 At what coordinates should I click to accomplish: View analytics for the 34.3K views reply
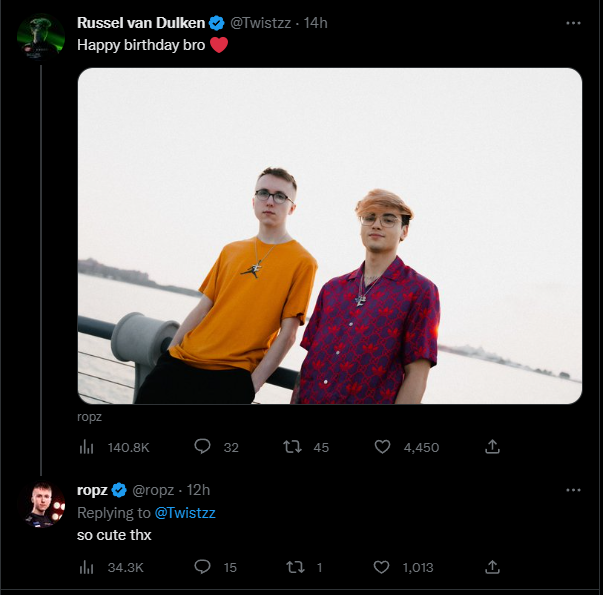click(x=86, y=567)
